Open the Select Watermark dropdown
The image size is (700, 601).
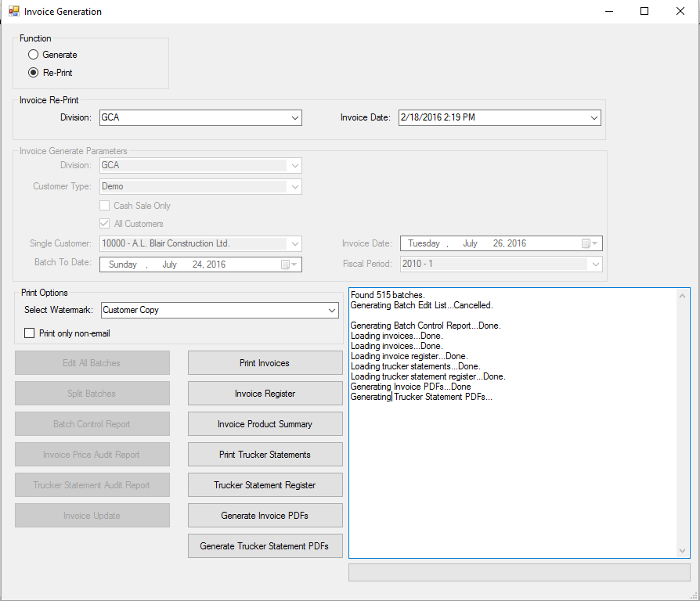pyautogui.click(x=220, y=310)
